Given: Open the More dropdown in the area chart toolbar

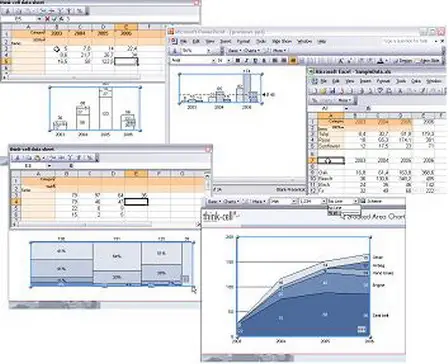Looking at the screenshot, I should tap(258, 201).
